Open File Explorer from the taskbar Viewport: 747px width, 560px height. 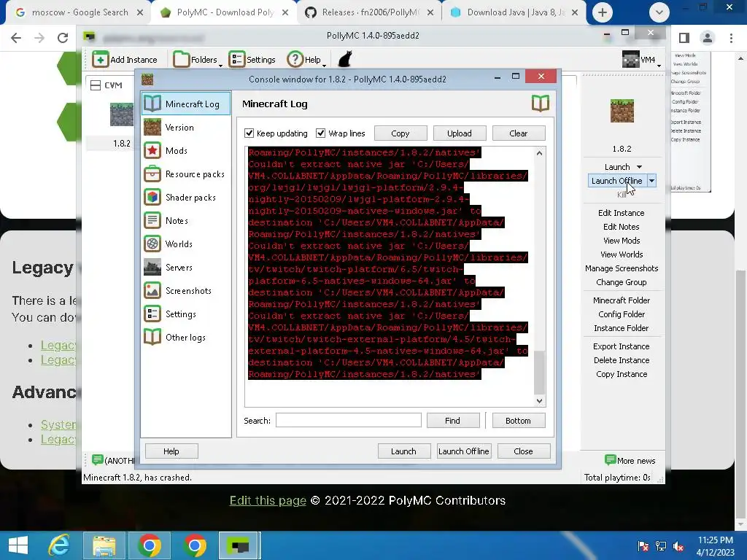coord(104,545)
